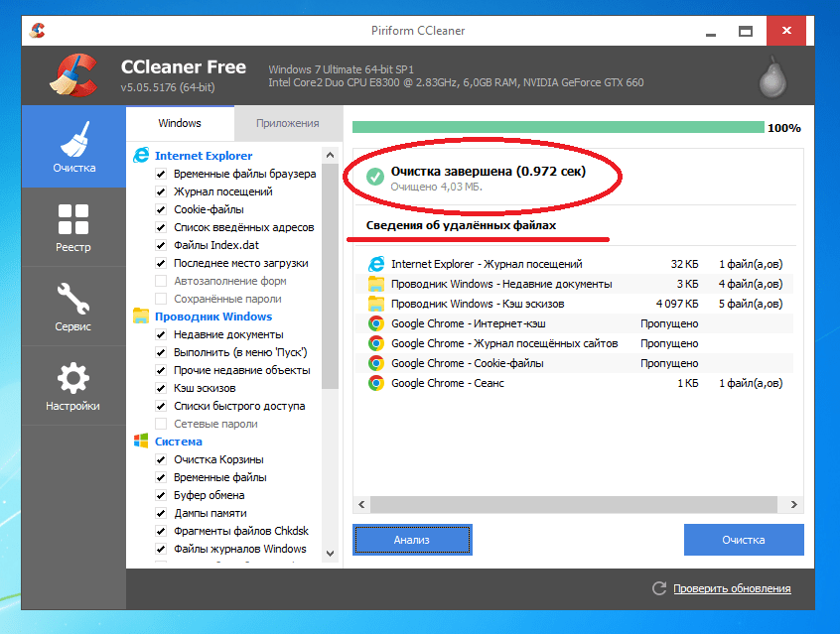Uncheck Файлы журналов Windows
Screen dimensions: 840x634
click(161, 549)
